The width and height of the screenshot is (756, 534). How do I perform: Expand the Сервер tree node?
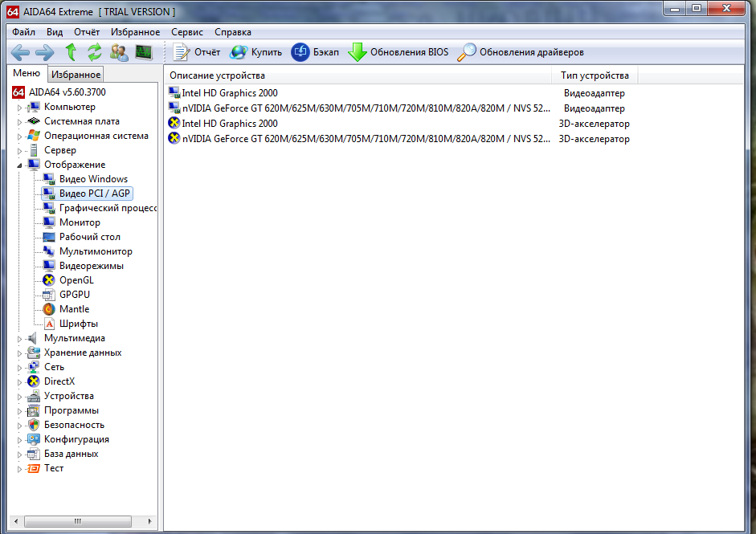pos(20,151)
